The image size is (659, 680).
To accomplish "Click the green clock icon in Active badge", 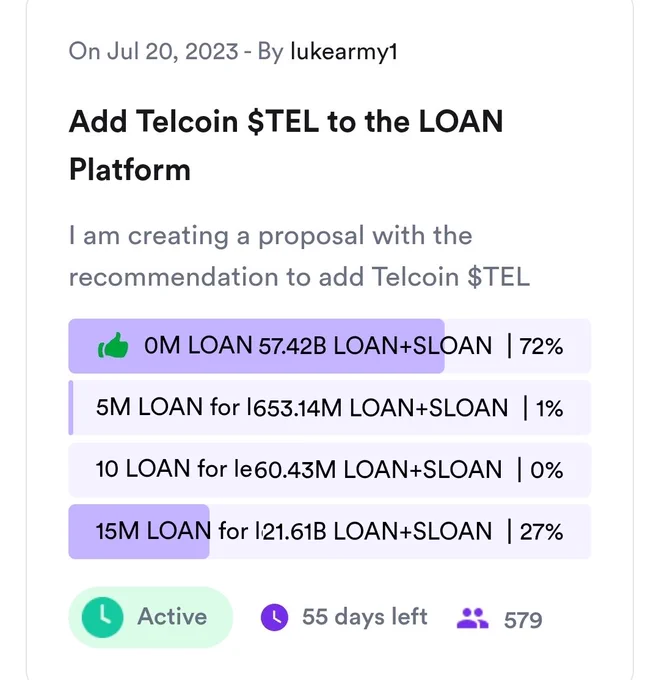I will pyautogui.click(x=103, y=617).
